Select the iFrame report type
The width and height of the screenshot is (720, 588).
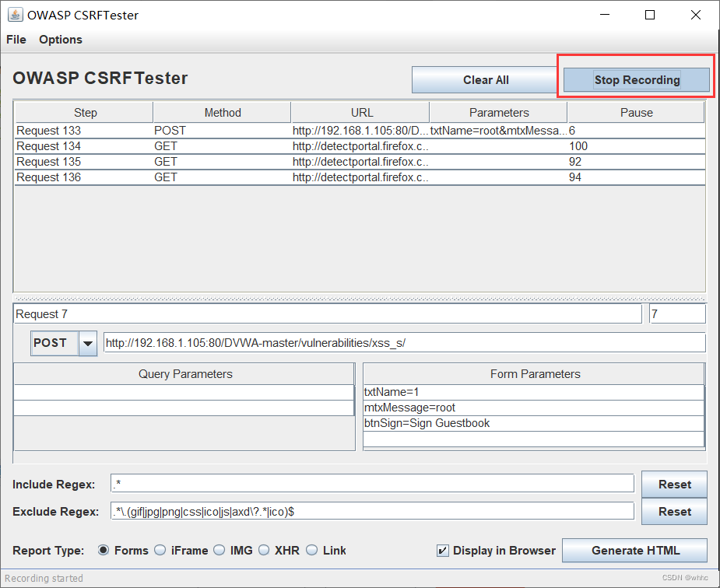tap(160, 550)
